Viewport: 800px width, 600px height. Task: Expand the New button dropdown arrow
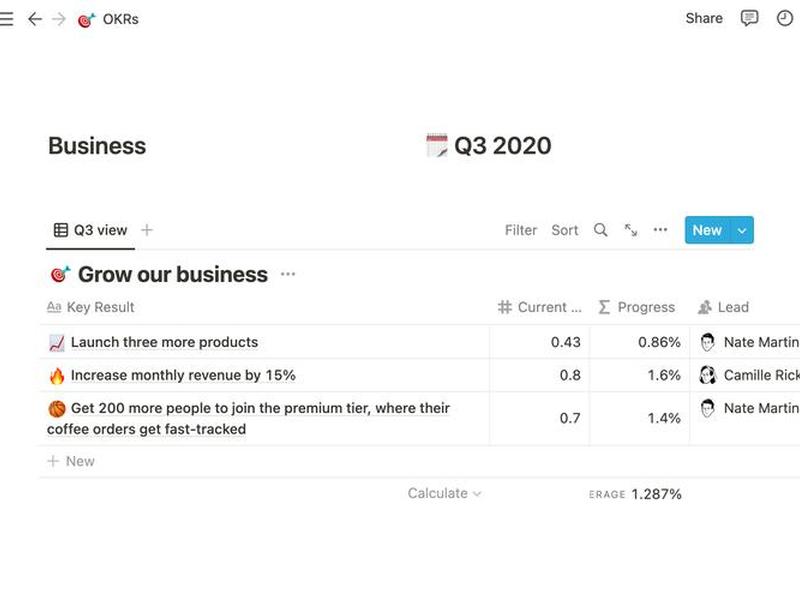pyautogui.click(x=742, y=231)
